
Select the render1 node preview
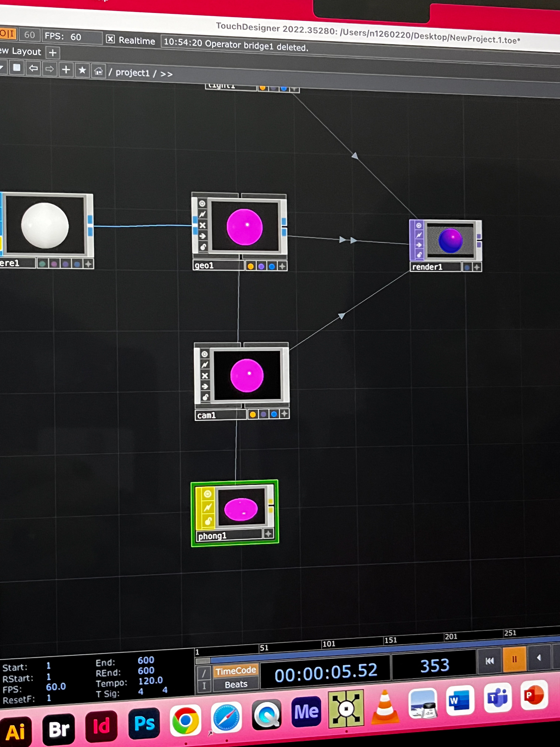(x=450, y=240)
